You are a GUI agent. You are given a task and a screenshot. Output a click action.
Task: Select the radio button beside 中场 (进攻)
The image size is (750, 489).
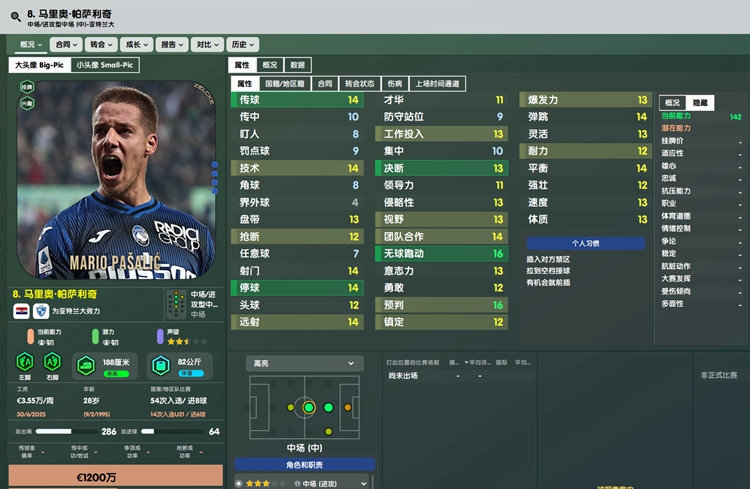[x=239, y=483]
